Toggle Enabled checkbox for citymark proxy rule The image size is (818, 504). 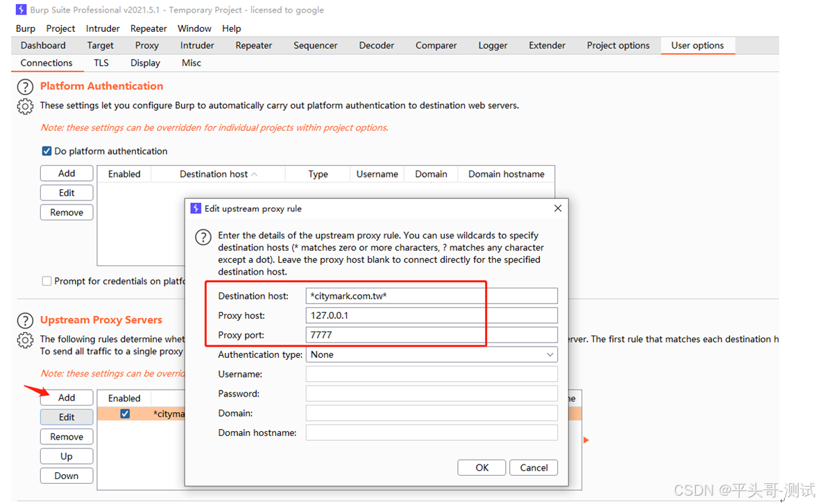(x=125, y=414)
